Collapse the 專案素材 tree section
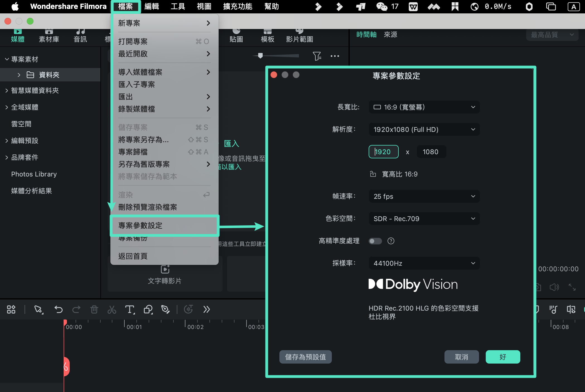The width and height of the screenshot is (585, 392). [7, 59]
